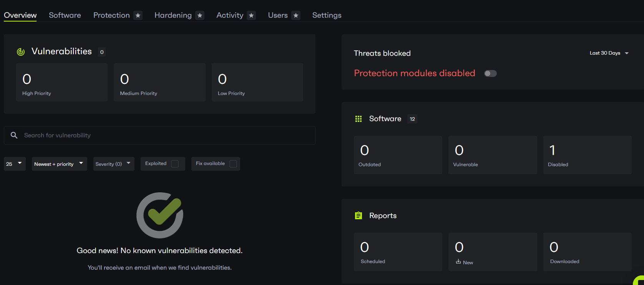644x285 pixels.
Task: Click the star icon beside Hardening
Action: point(200,15)
